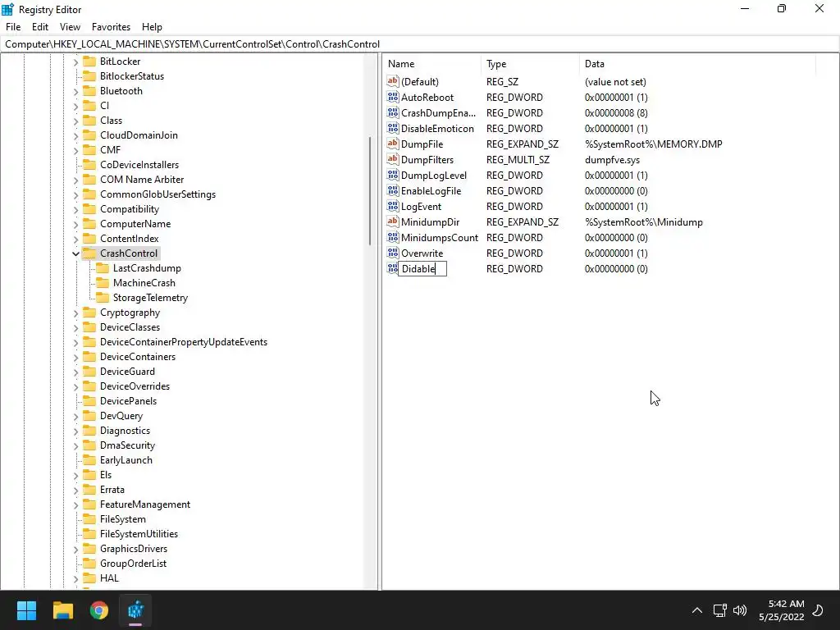This screenshot has height=630, width=840.
Task: Open the Help menu
Action: (x=152, y=27)
